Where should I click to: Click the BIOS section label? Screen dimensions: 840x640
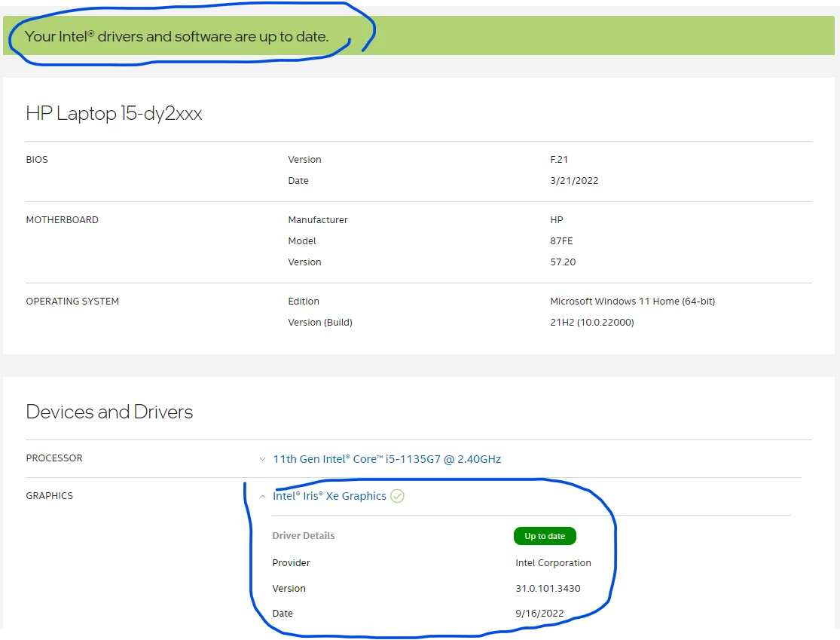[x=37, y=159]
